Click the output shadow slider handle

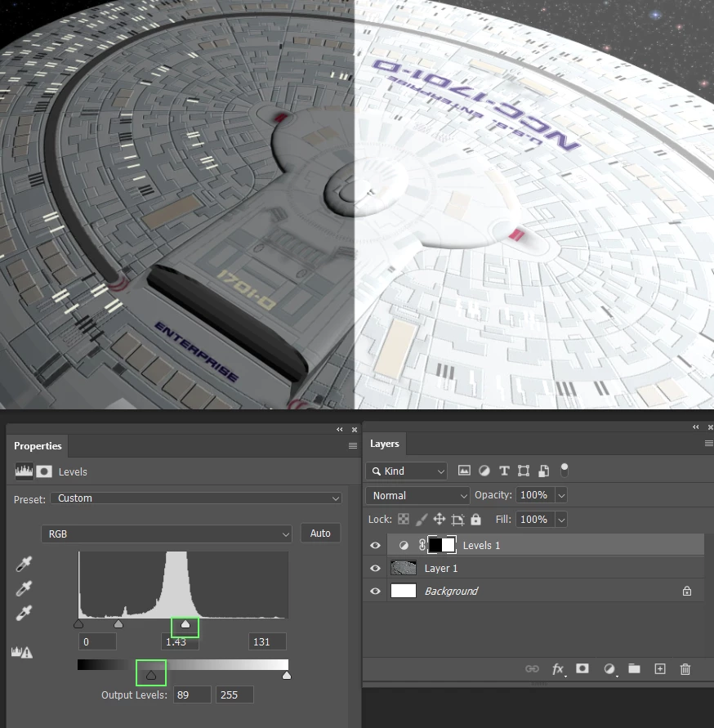tap(151, 676)
